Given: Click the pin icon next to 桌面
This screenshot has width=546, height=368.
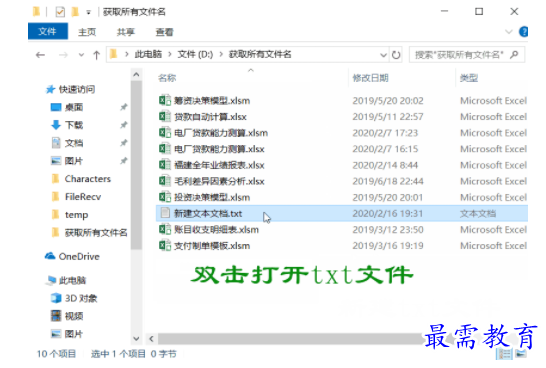Looking at the screenshot, I should (x=124, y=107).
